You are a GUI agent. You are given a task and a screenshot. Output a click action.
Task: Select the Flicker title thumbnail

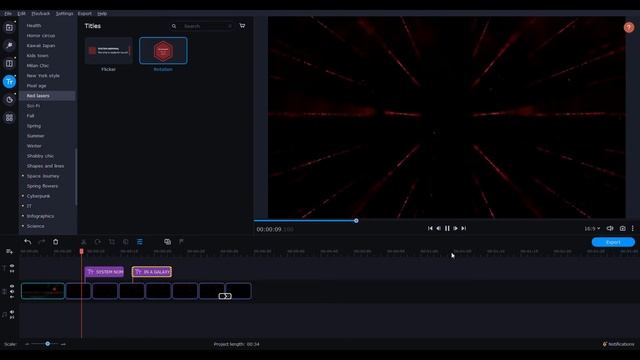point(109,51)
